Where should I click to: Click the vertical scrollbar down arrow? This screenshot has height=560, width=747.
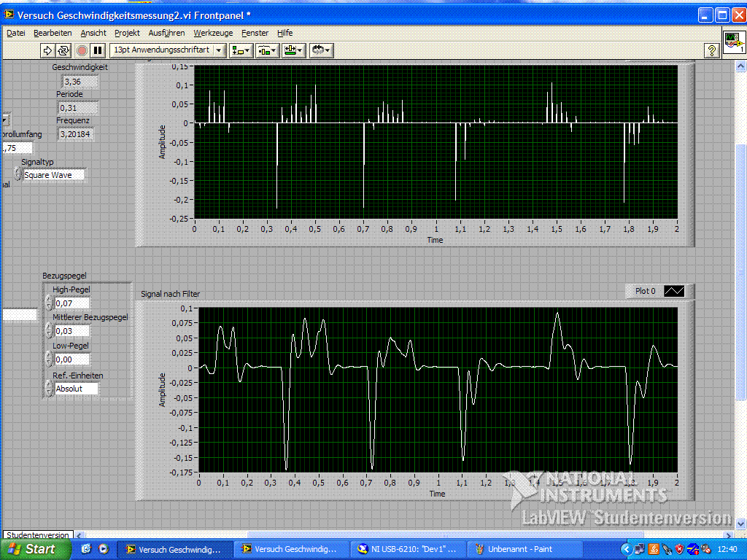(741, 524)
